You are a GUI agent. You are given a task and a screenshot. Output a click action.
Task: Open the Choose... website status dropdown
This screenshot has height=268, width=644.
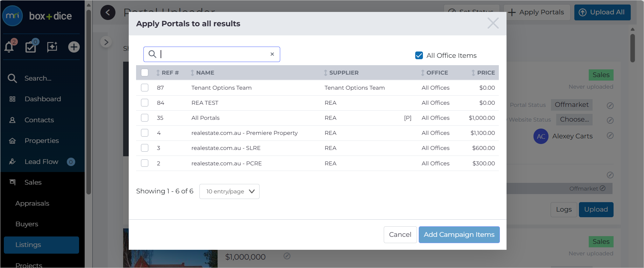(x=574, y=119)
